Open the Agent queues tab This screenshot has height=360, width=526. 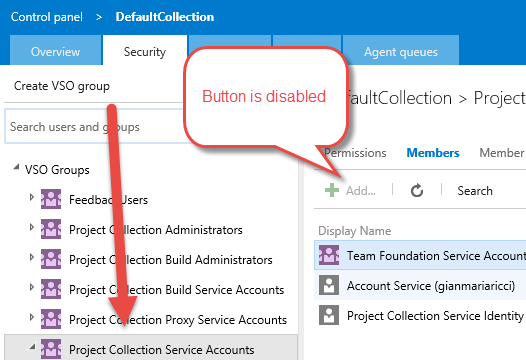(401, 50)
